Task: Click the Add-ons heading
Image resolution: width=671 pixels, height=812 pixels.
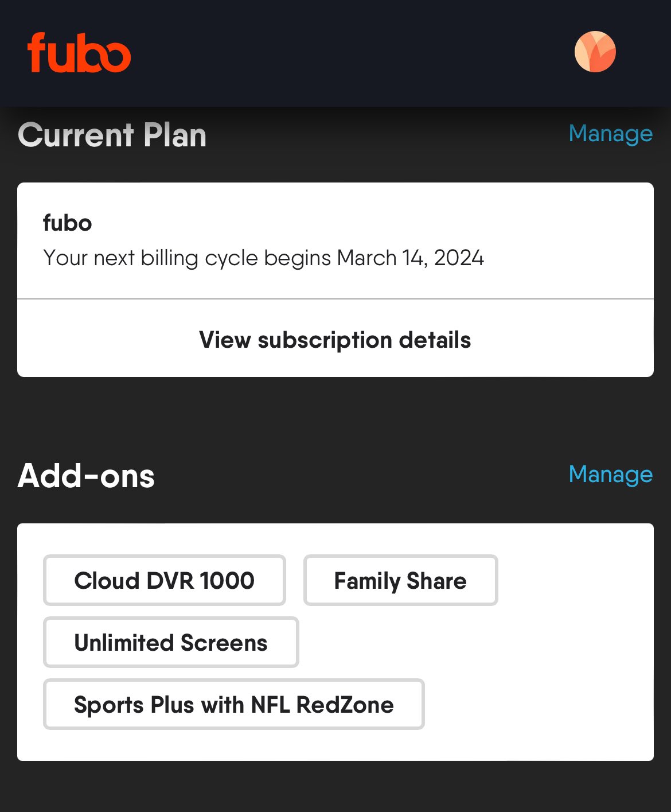Action: pyautogui.click(x=86, y=476)
